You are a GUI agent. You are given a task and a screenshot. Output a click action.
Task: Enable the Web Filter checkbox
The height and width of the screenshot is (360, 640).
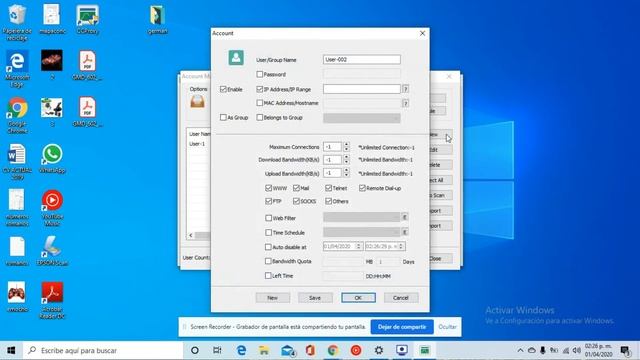point(269,218)
